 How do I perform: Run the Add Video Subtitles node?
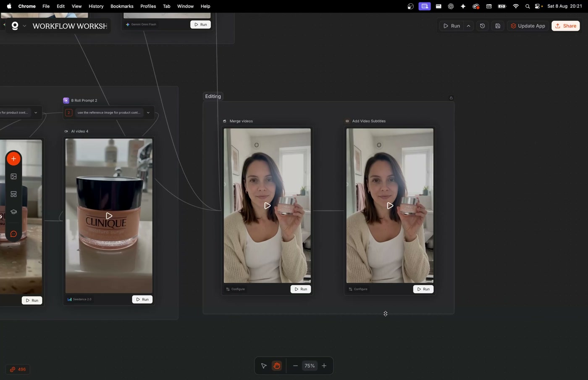423,289
